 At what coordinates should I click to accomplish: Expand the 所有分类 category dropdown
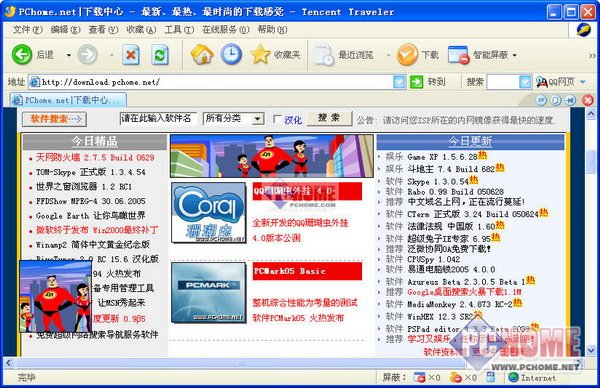258,119
